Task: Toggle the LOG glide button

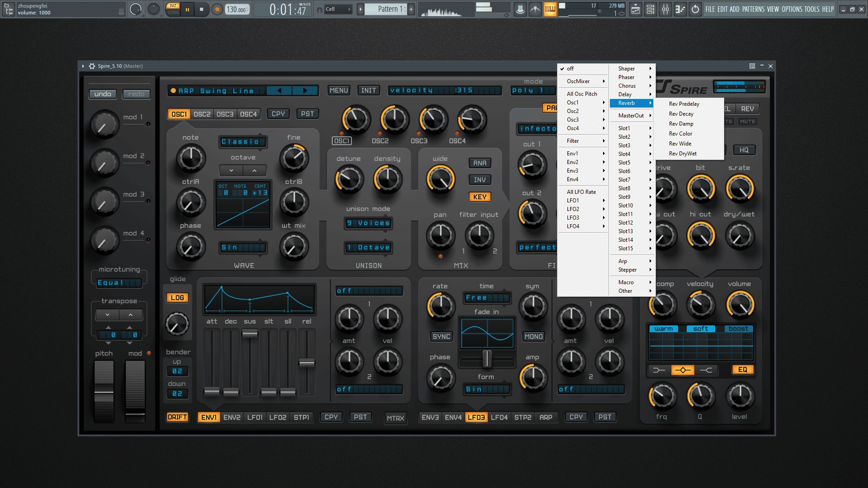Action: tap(177, 298)
